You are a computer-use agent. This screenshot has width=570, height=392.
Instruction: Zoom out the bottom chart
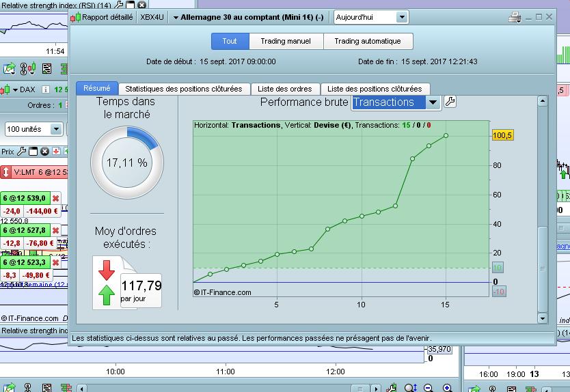[x=429, y=388]
